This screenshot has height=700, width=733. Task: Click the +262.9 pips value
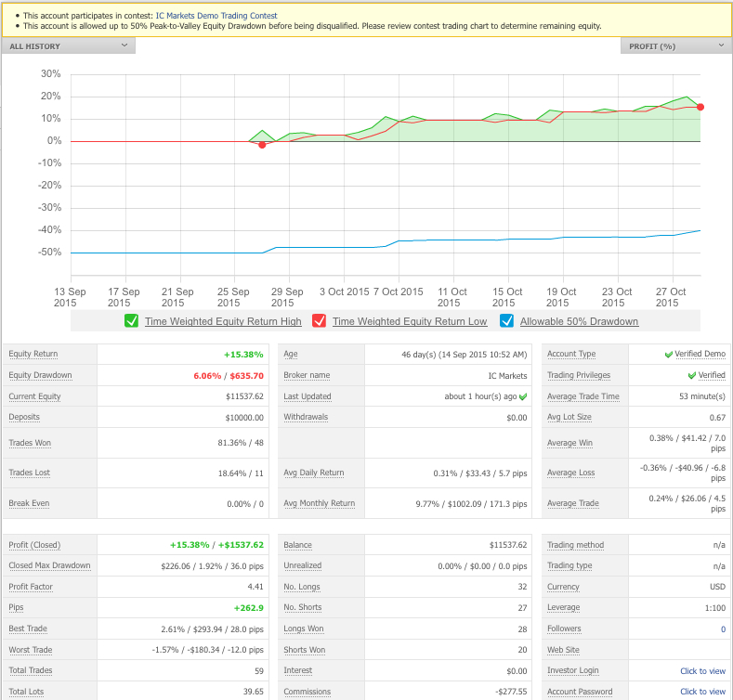click(249, 608)
